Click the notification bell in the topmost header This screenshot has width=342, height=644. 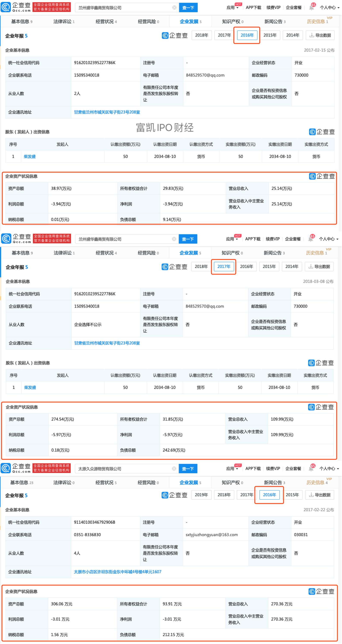coord(311,8)
